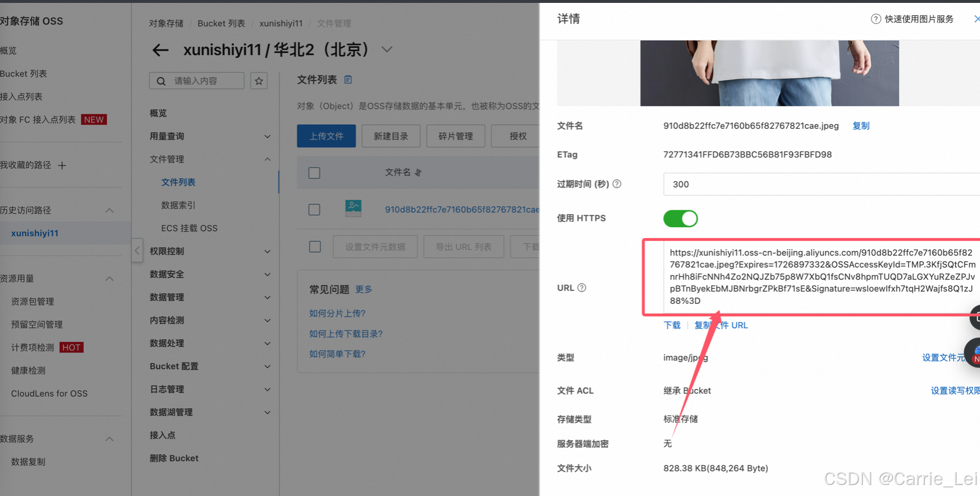
Task: Open the 如何简单下载? help link
Action: tap(337, 354)
